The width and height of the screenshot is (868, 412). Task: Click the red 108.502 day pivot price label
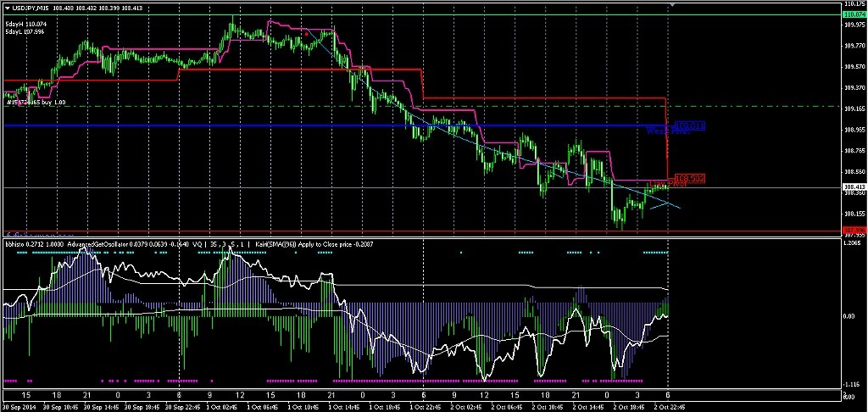(690, 178)
